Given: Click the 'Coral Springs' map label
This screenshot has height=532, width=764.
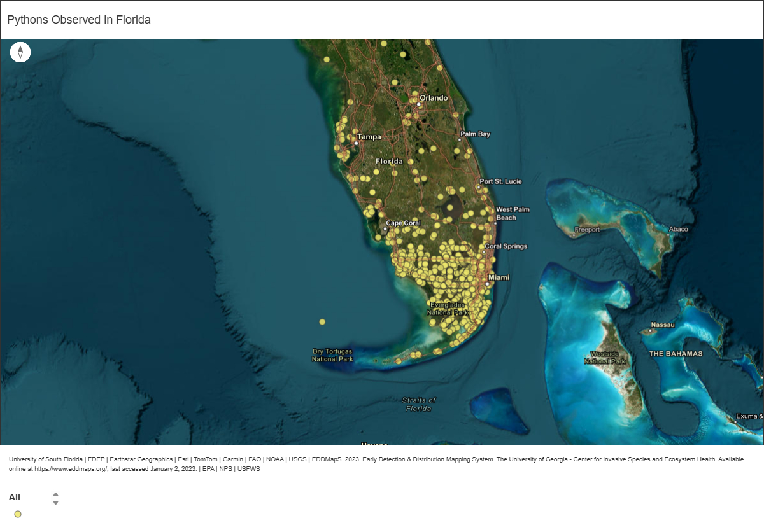Looking at the screenshot, I should click(506, 246).
